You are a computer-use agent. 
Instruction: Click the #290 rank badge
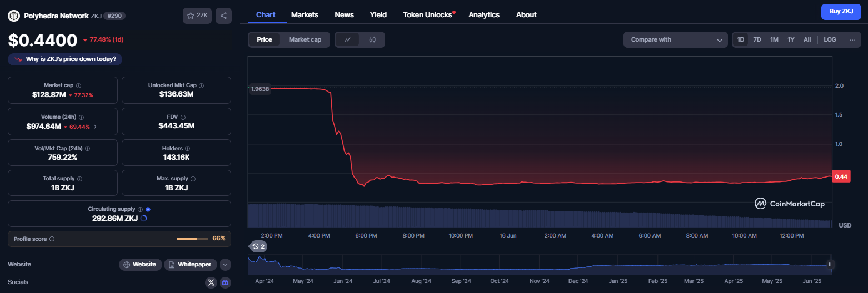114,16
